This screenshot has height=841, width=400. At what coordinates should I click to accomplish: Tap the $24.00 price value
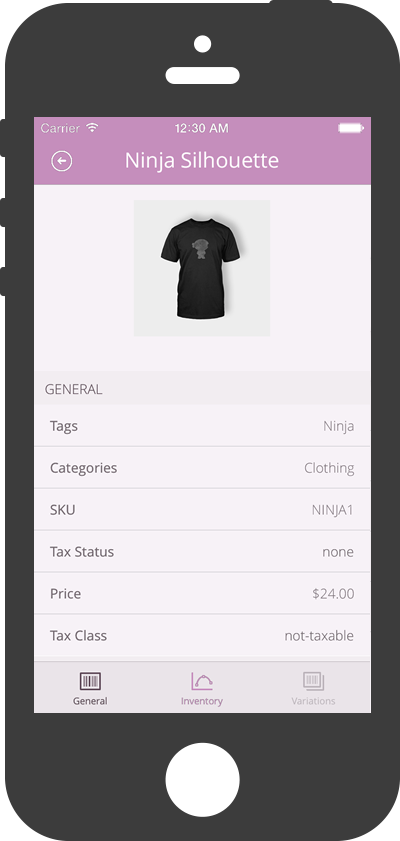pos(333,594)
